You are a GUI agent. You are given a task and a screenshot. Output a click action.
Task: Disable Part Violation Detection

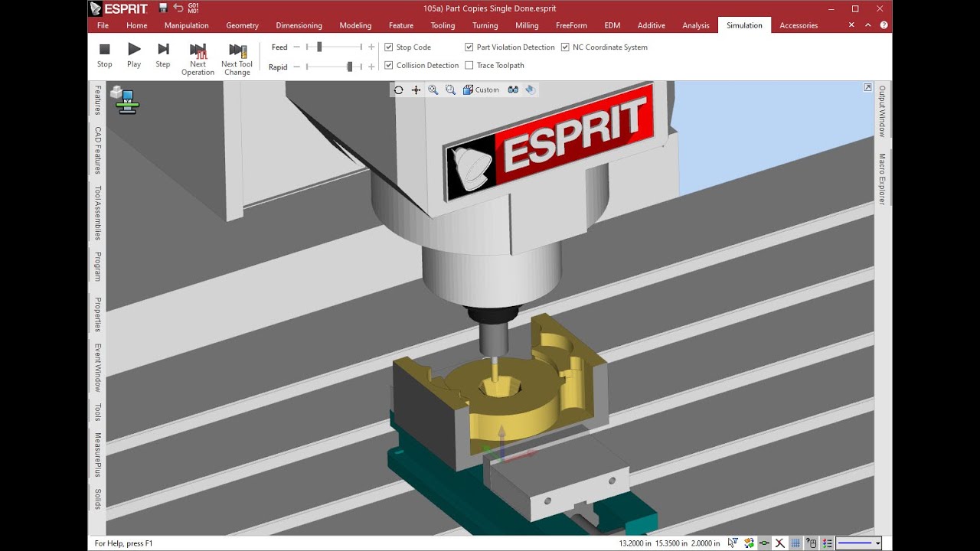click(469, 47)
